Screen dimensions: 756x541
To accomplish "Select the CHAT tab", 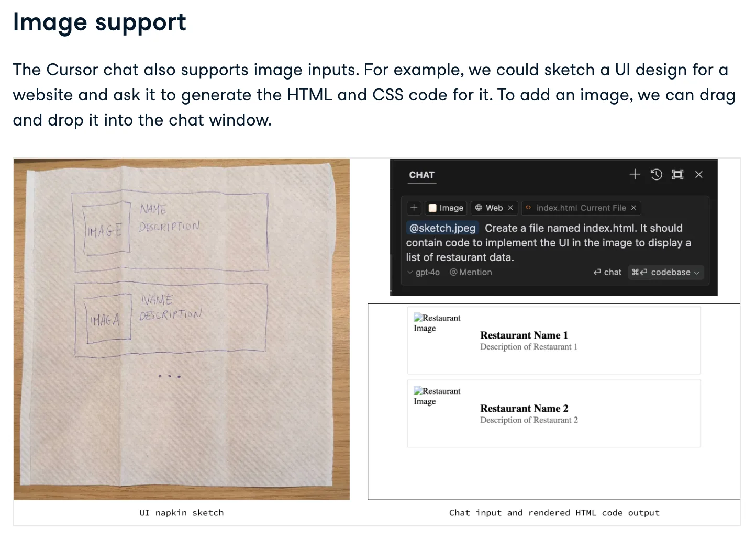I will (x=422, y=175).
